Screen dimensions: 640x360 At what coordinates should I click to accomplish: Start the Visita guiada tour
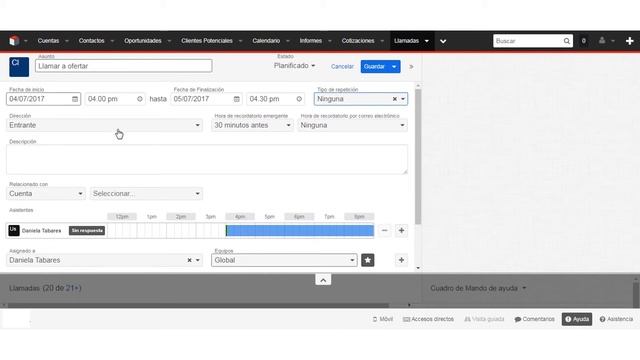484,319
